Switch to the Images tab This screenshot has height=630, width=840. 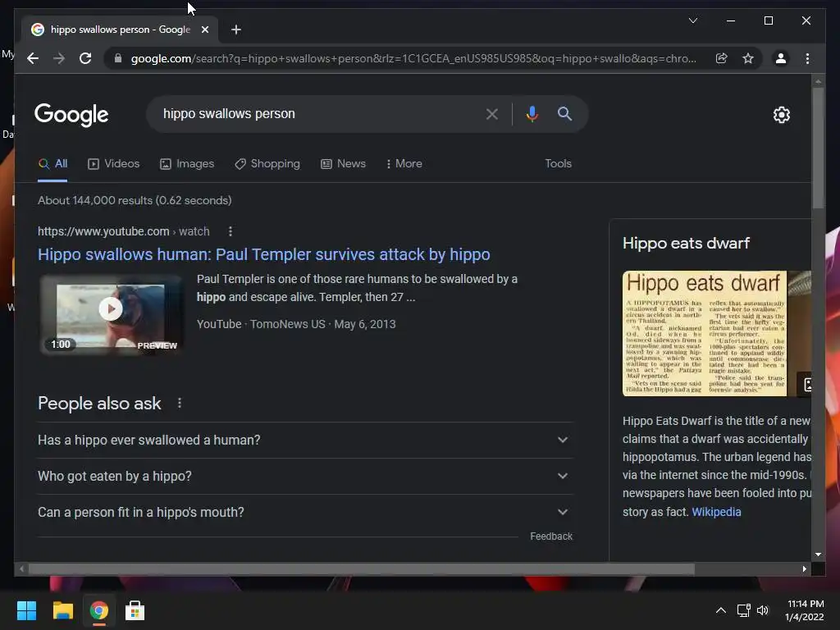pos(187,164)
